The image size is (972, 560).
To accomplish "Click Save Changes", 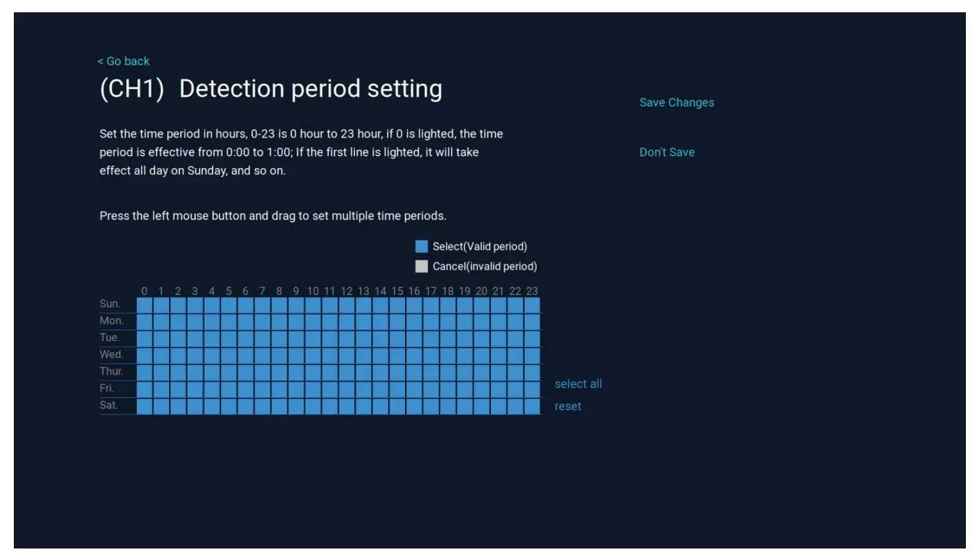I will point(676,103).
